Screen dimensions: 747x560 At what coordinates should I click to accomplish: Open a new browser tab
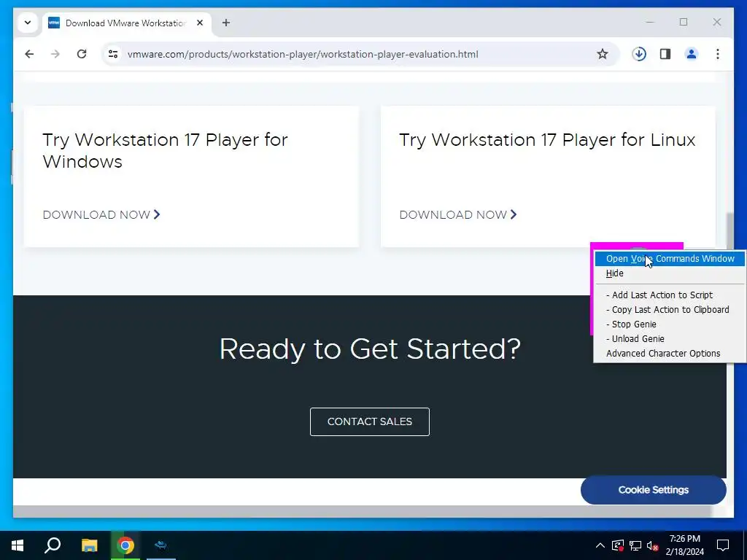point(226,23)
